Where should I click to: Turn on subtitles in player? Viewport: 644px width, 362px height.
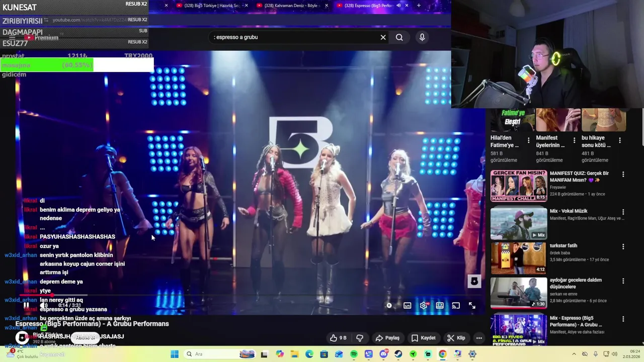408,305
